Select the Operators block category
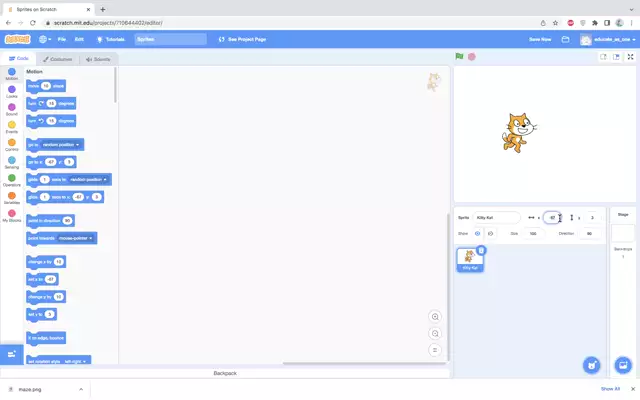Viewport: 640px width, 400px height. tap(11, 180)
